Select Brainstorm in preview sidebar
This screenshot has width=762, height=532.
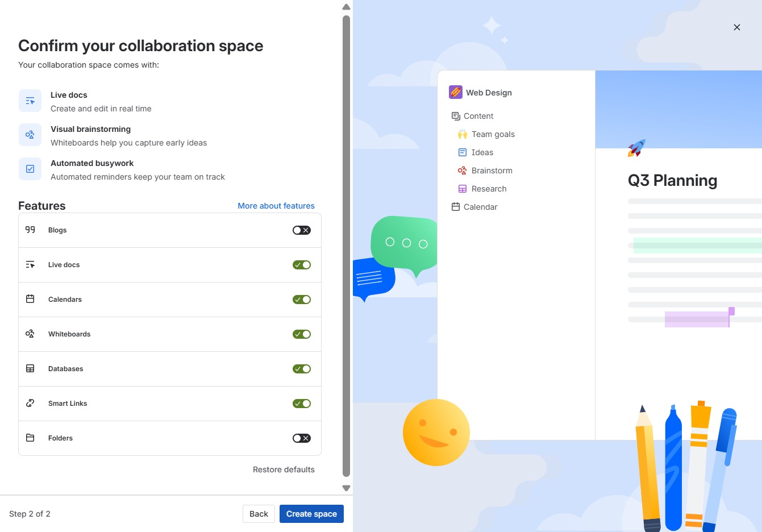(x=492, y=171)
